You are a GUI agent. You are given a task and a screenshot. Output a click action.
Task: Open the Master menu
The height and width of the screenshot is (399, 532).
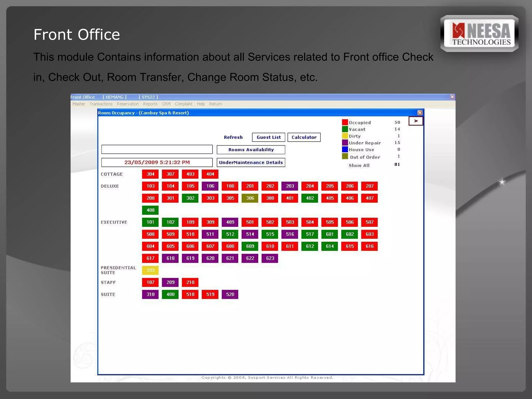tap(78, 104)
